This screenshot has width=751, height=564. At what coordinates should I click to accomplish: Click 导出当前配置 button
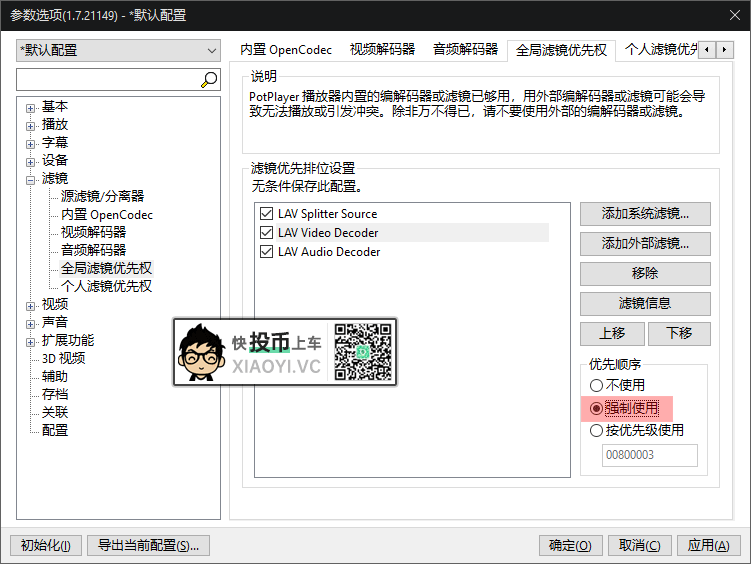(x=148, y=545)
